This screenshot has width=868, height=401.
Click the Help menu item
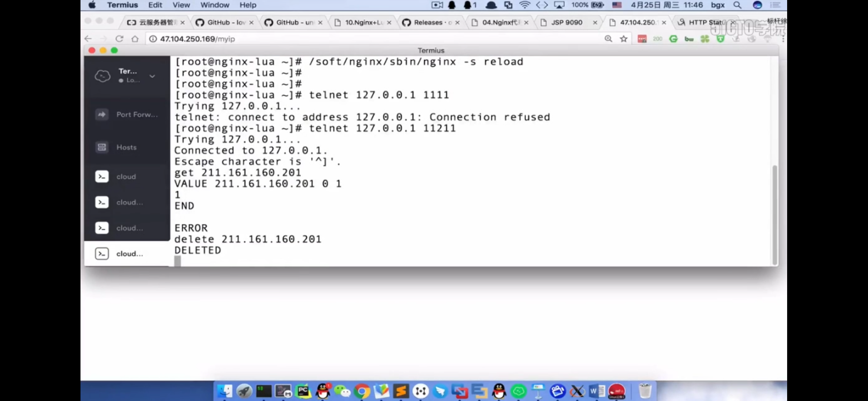[248, 5]
